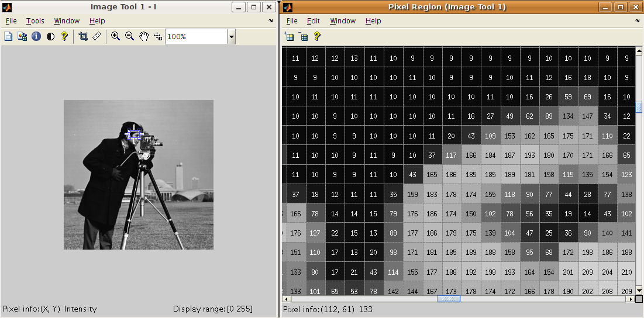Image resolution: width=644 pixels, height=318 pixels.
Task: Click the pixel cell with value 210
Action: click(626, 272)
